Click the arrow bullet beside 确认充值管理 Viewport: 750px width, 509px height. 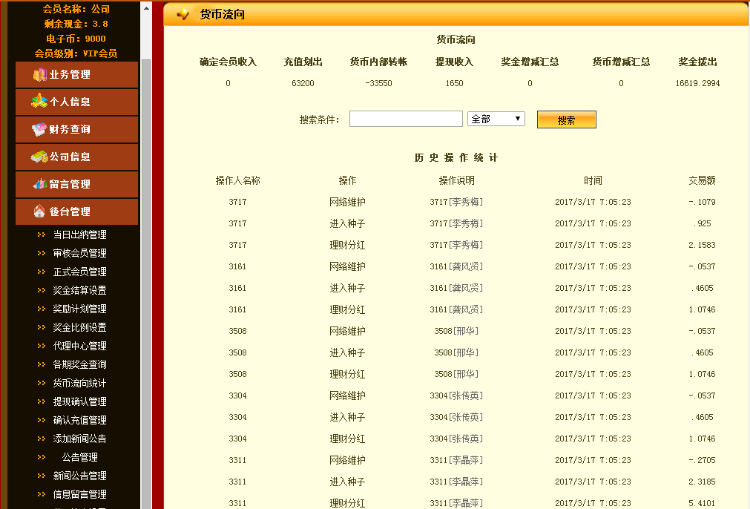click(x=42, y=420)
